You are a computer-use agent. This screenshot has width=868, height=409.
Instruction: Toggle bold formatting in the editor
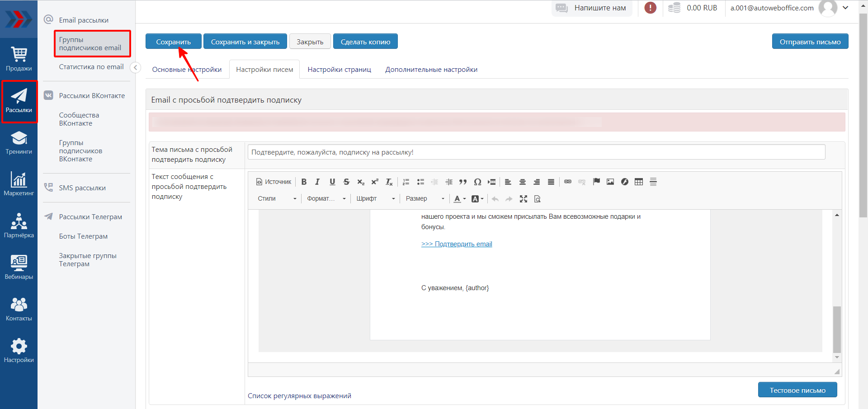pos(304,182)
